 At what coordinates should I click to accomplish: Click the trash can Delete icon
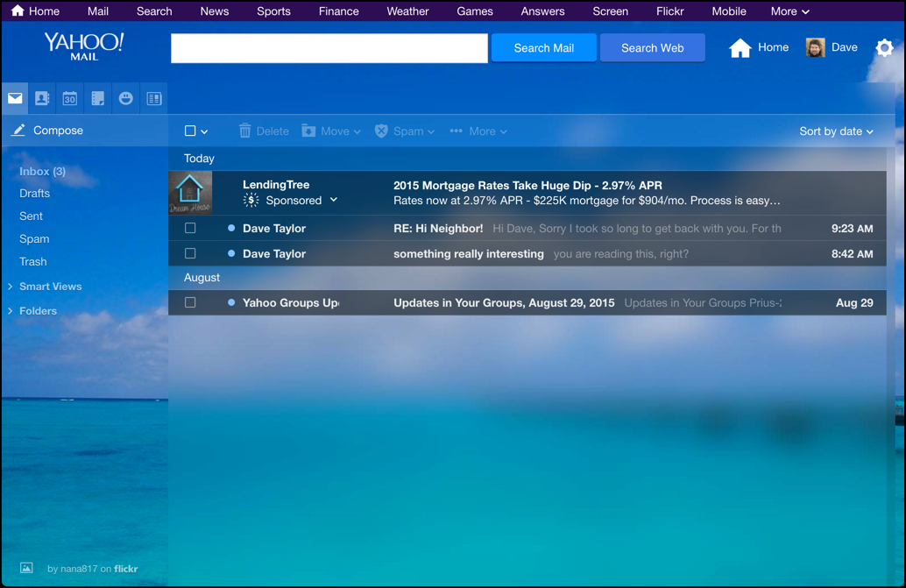pos(245,131)
